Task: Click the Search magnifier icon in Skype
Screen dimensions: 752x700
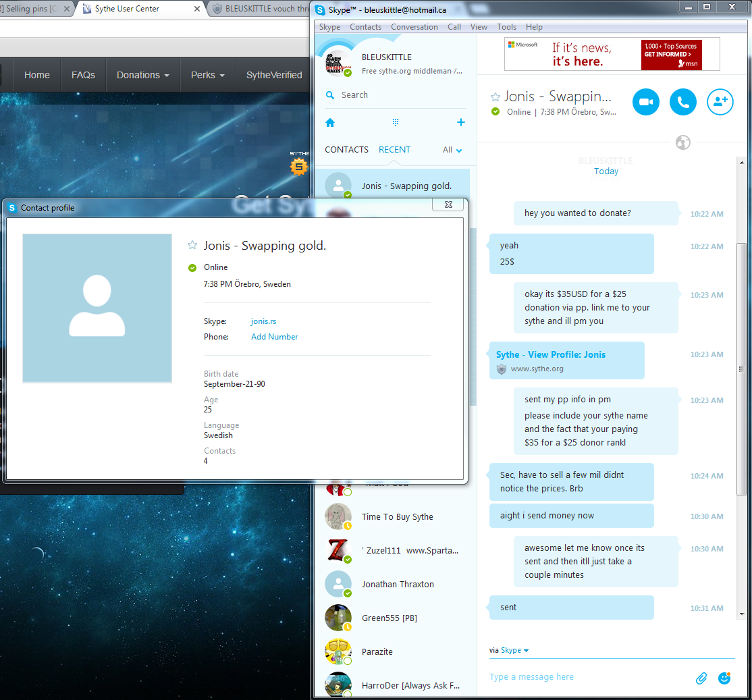Action: [330, 95]
